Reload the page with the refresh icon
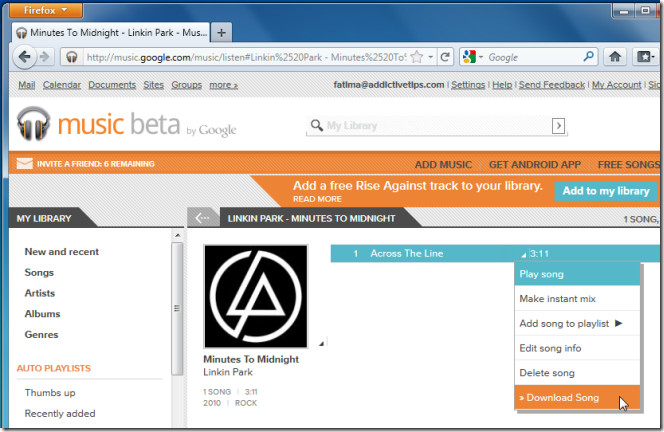664x432 pixels. tap(445, 57)
